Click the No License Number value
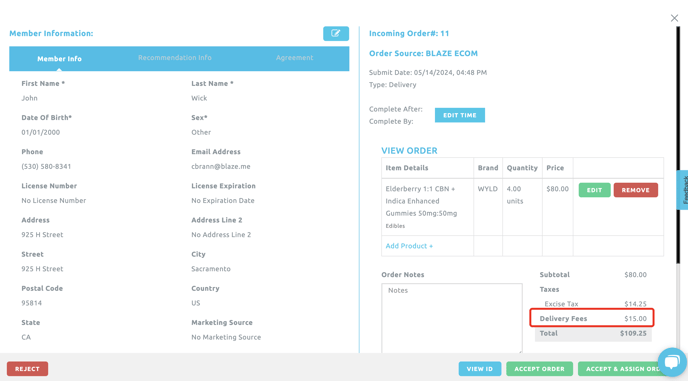688x381 pixels. (54, 201)
